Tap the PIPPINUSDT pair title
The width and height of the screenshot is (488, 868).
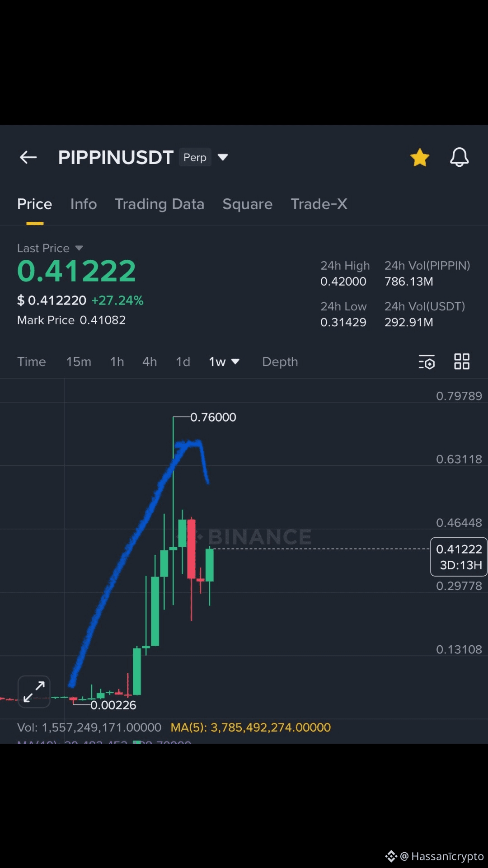pyautogui.click(x=116, y=158)
